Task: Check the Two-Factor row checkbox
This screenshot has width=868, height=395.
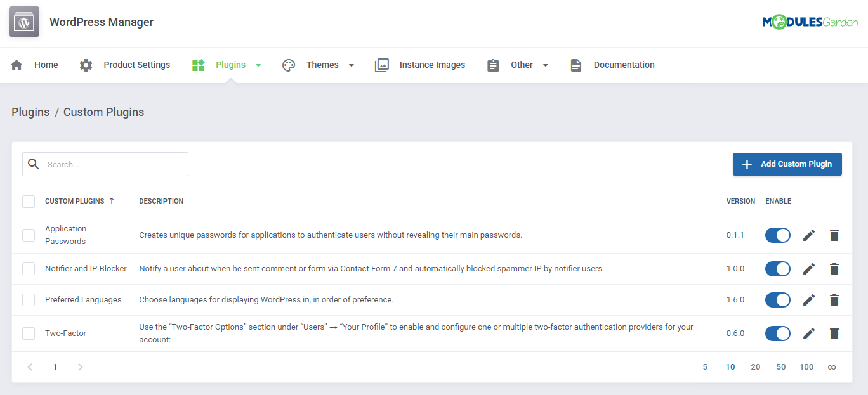Action: [28, 333]
